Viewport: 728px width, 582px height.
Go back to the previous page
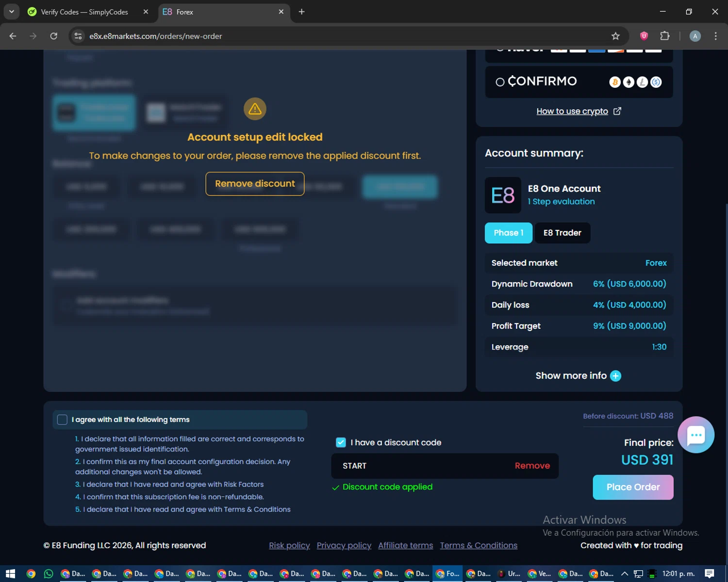click(x=13, y=36)
